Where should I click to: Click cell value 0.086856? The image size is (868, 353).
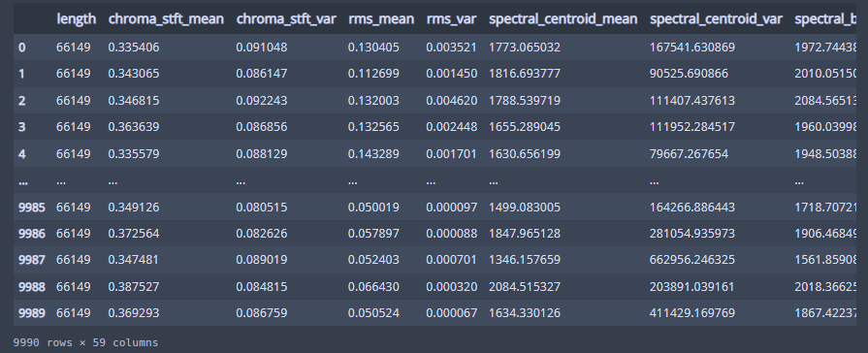point(262,127)
